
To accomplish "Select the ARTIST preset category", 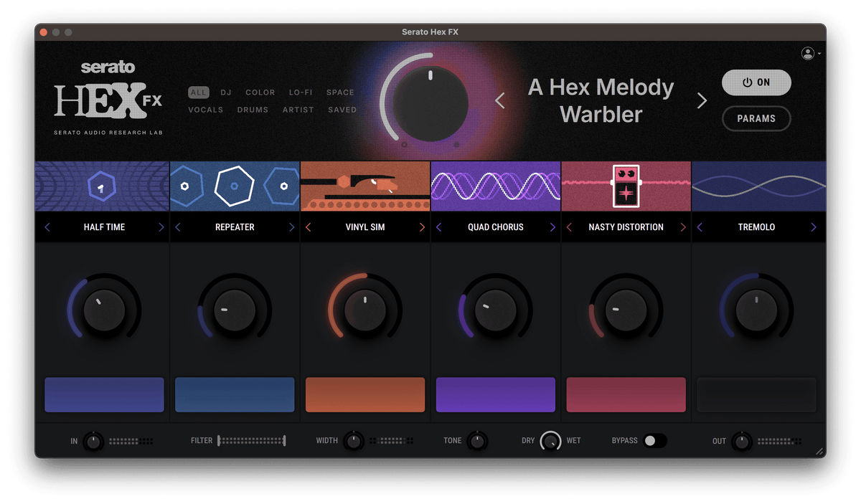I will click(x=298, y=110).
